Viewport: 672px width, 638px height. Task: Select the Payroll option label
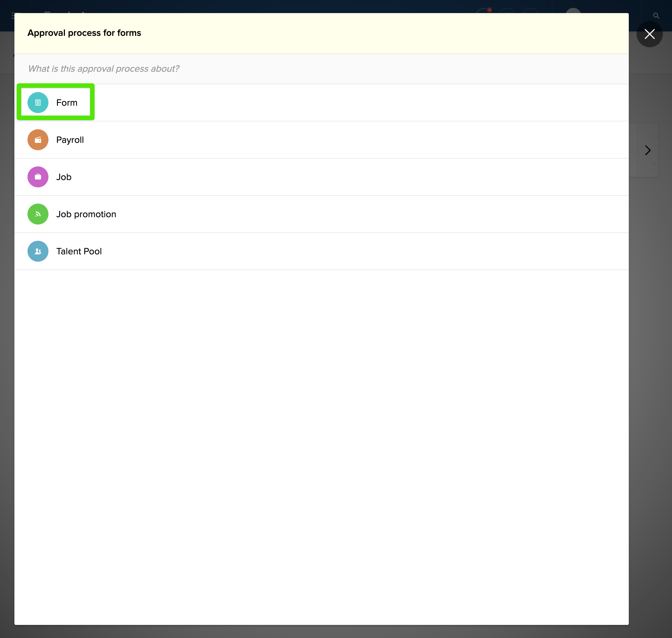tap(70, 140)
